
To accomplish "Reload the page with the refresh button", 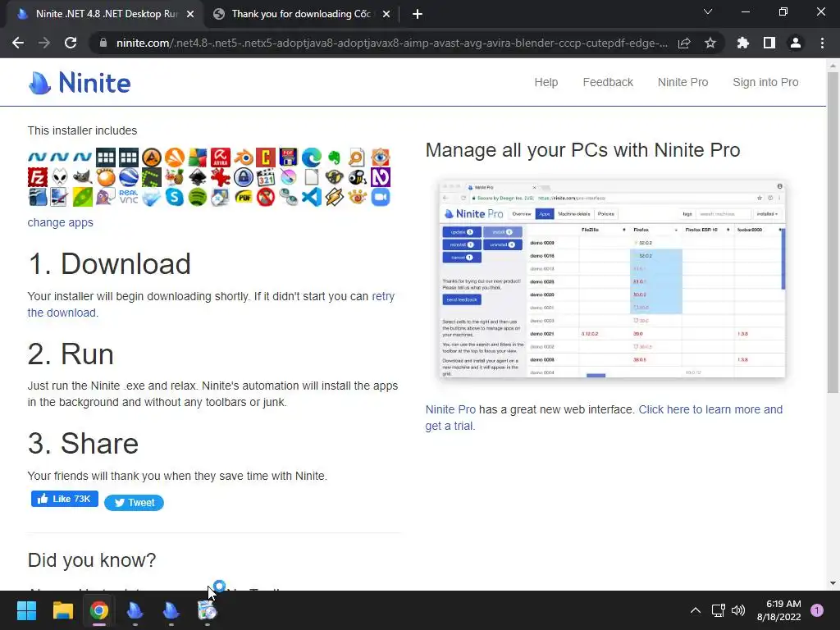I will pyautogui.click(x=71, y=43).
